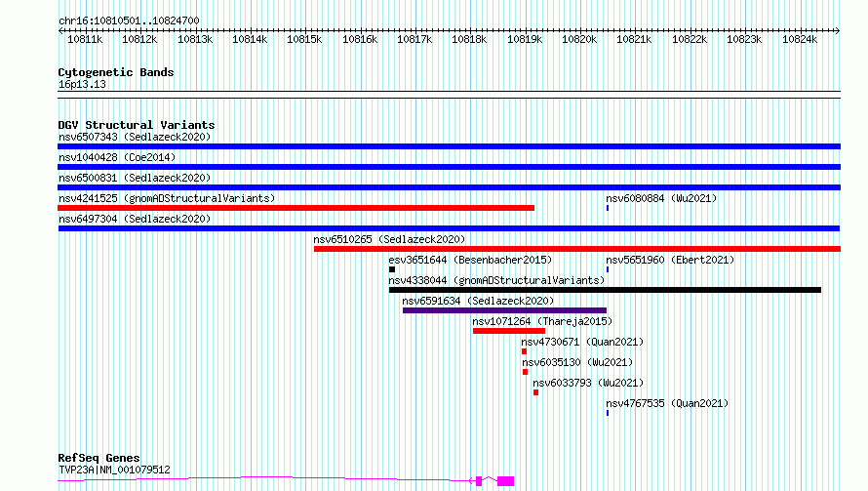Open the nsv6035130 (Wu2021) label

pyautogui.click(x=577, y=362)
